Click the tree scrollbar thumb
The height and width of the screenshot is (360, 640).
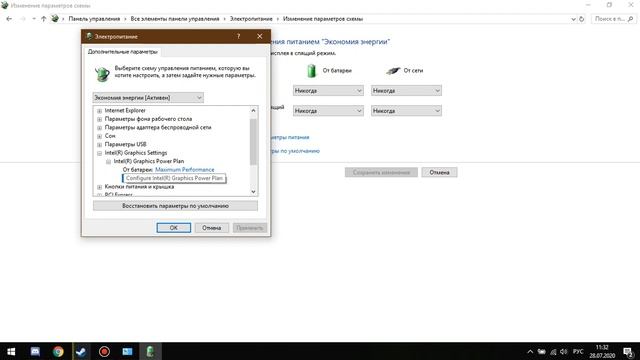point(253,141)
